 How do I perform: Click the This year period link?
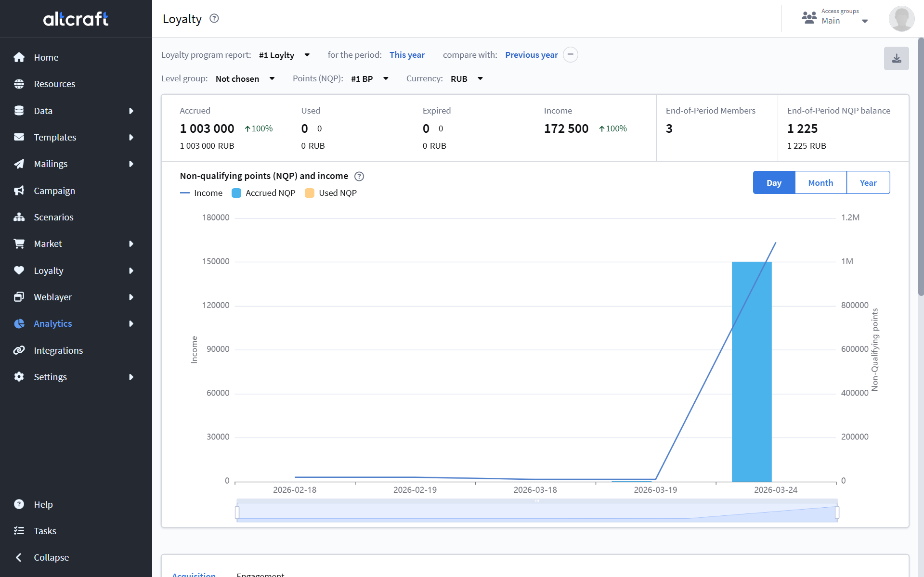point(407,55)
